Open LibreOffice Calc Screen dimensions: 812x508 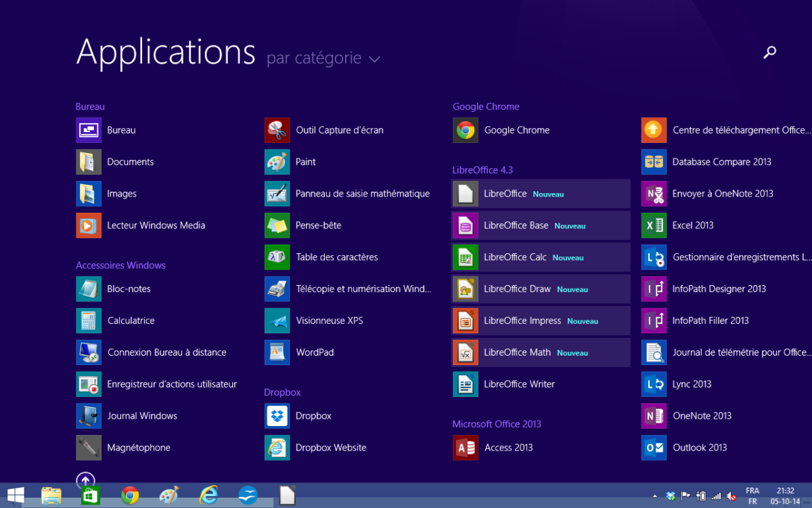(x=541, y=257)
